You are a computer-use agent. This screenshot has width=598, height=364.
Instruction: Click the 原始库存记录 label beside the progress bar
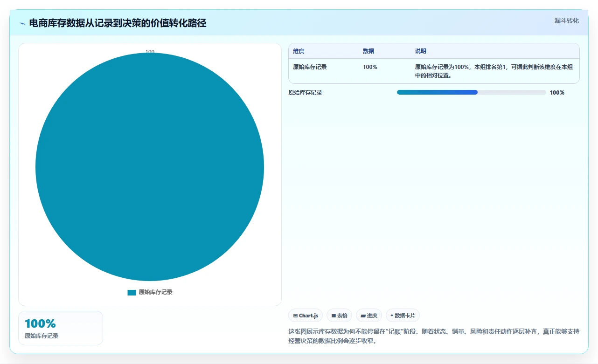tap(306, 93)
